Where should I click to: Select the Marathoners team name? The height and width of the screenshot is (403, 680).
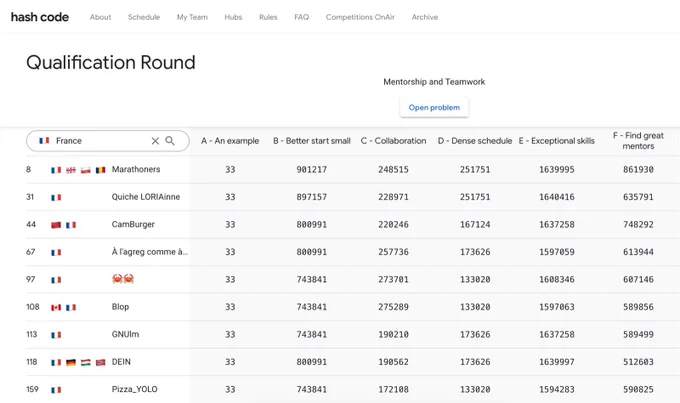pos(136,169)
